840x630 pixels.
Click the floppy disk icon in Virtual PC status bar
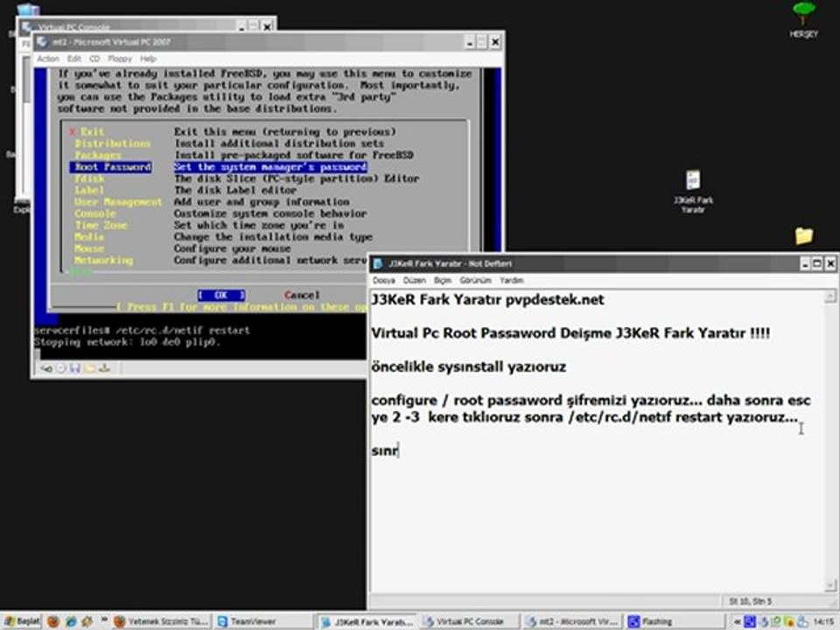[75, 368]
